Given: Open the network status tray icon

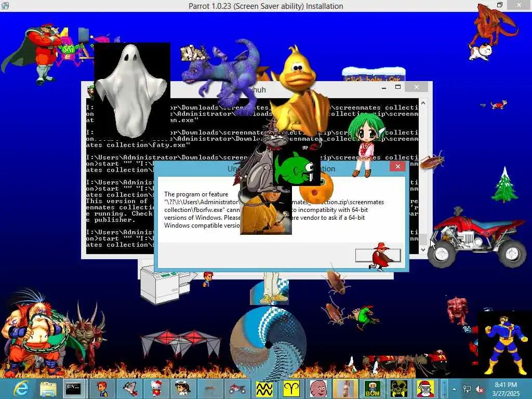Looking at the screenshot, I should point(467,390).
